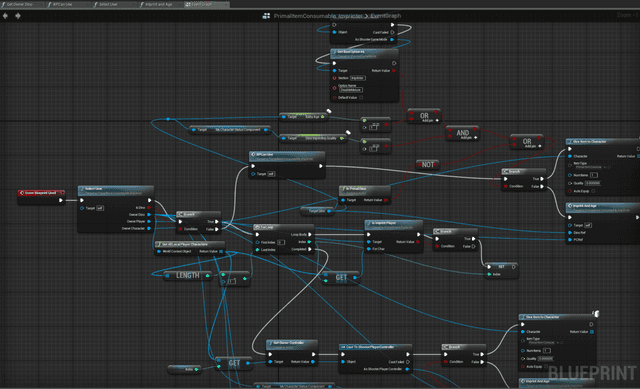
Task: Click Add pin on the rightmost OR node
Action: click(x=533, y=146)
